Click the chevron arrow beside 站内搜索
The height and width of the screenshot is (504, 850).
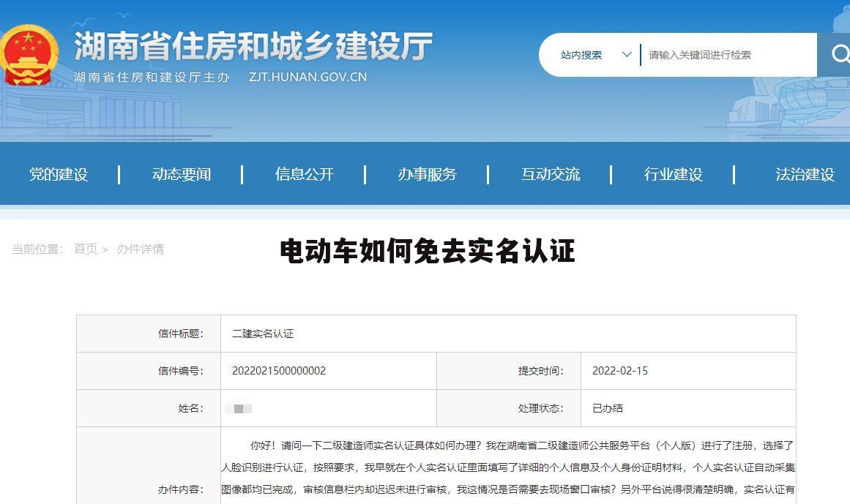click(x=627, y=55)
